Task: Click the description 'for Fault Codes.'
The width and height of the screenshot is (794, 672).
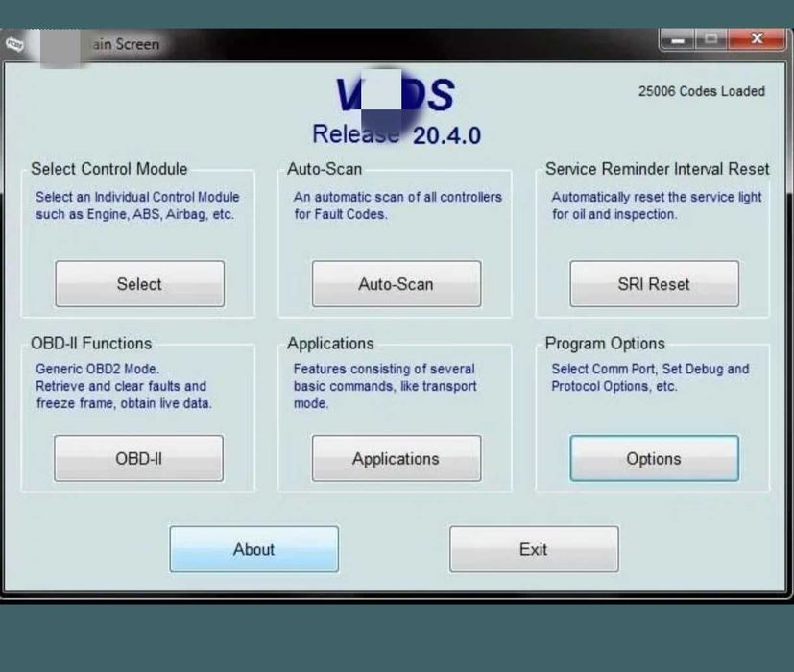Action: pyautogui.click(x=341, y=214)
